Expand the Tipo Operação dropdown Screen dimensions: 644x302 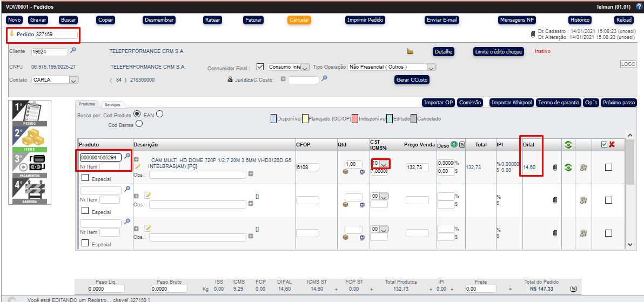coord(431,68)
